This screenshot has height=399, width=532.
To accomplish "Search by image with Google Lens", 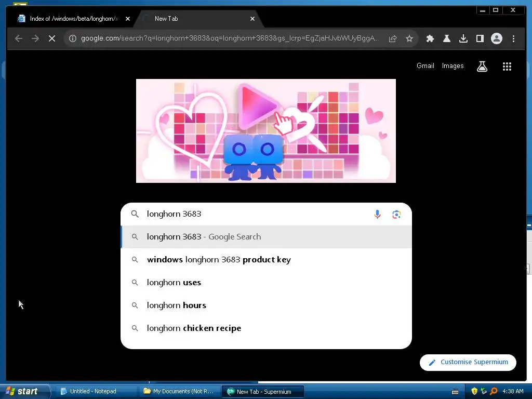I will click(396, 215).
